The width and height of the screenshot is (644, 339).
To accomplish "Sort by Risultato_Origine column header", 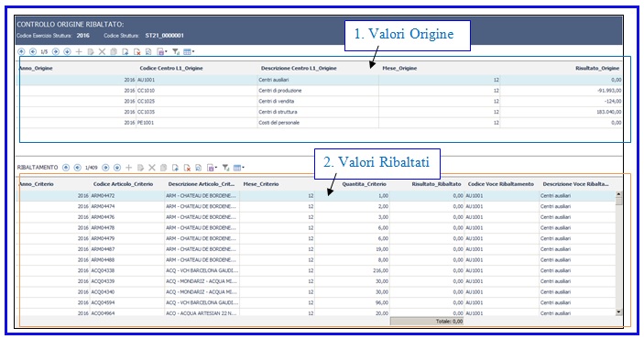I will (x=597, y=68).
